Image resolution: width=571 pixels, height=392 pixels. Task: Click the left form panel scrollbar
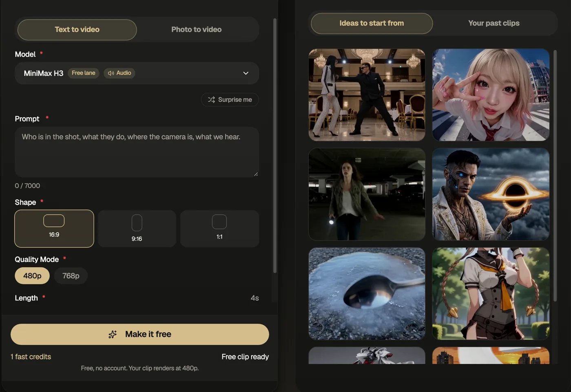coord(275,145)
